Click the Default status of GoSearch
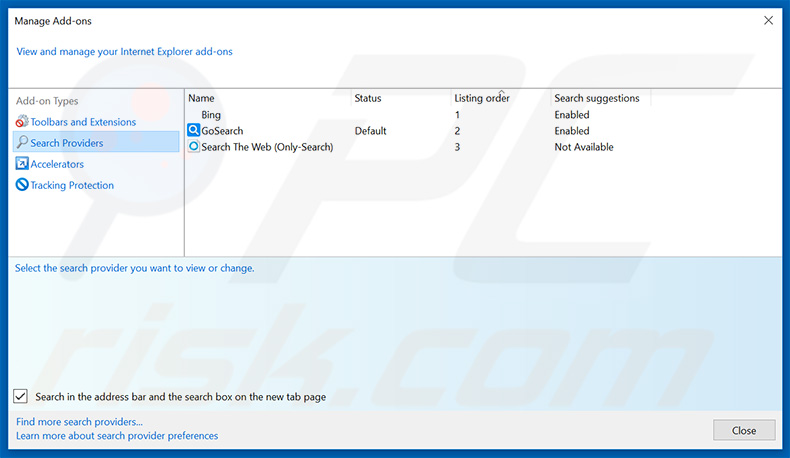 [x=370, y=131]
